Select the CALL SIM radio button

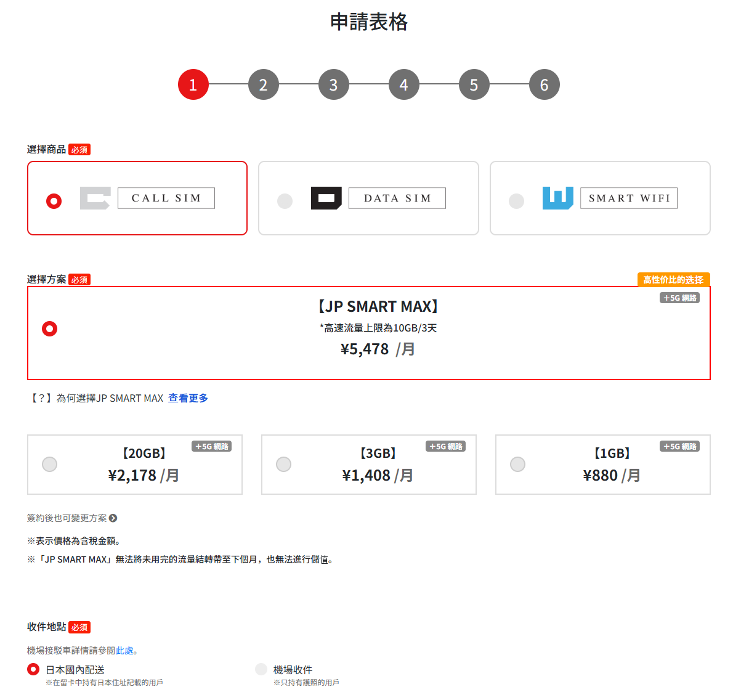coord(54,201)
